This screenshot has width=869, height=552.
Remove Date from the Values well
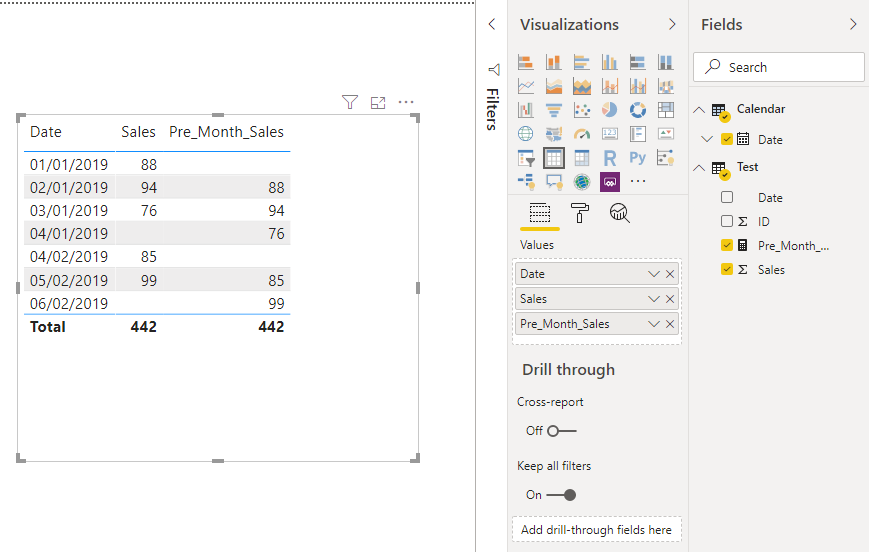670,274
